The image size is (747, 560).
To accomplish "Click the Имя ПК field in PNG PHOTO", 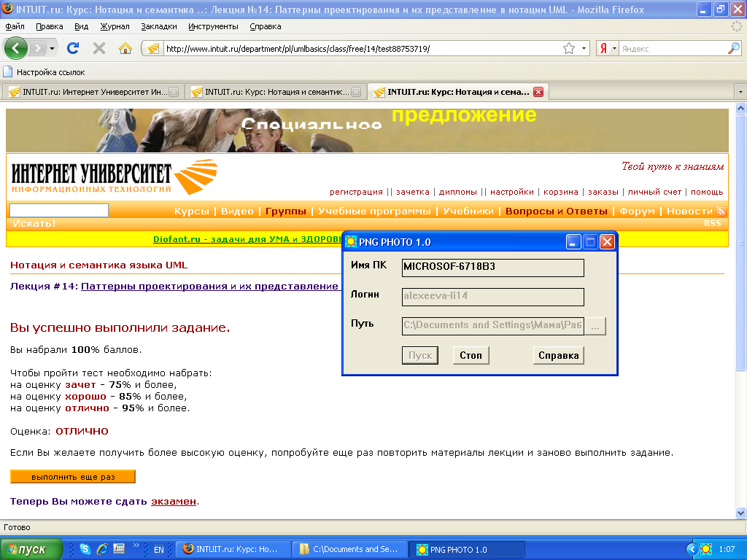I will [x=493, y=268].
